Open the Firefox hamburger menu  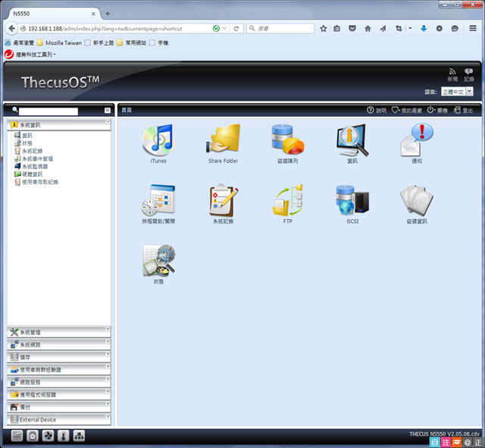click(x=473, y=29)
